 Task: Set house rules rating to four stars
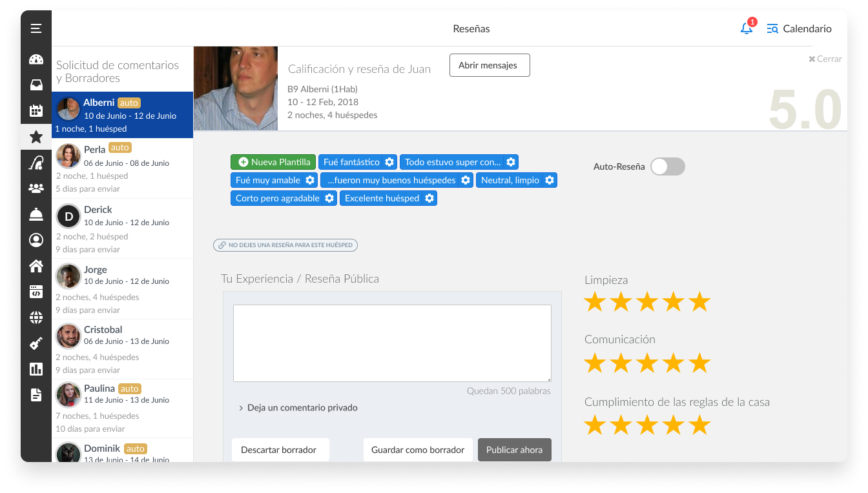[x=673, y=425]
